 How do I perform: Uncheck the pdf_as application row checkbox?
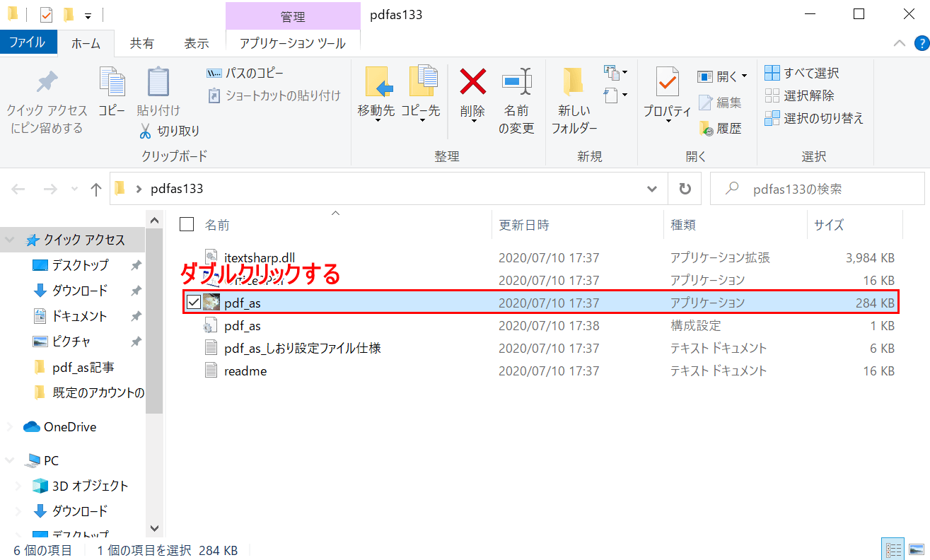[x=194, y=303]
